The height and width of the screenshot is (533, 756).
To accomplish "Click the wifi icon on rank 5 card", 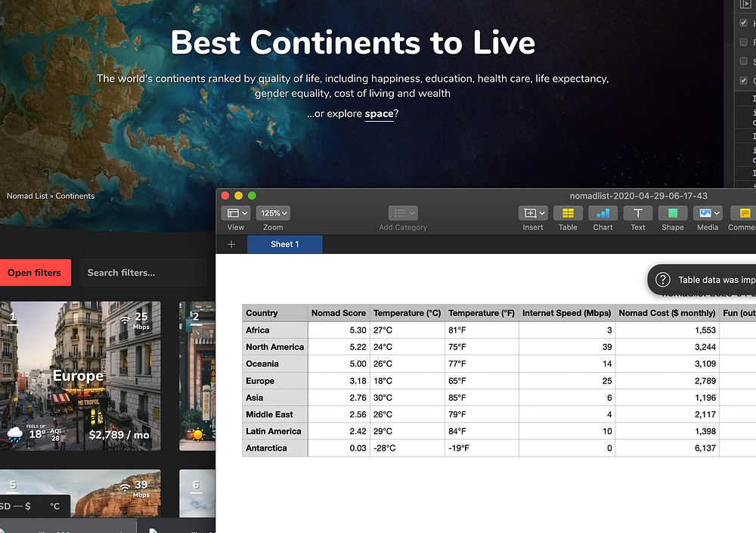I will 125,487.
